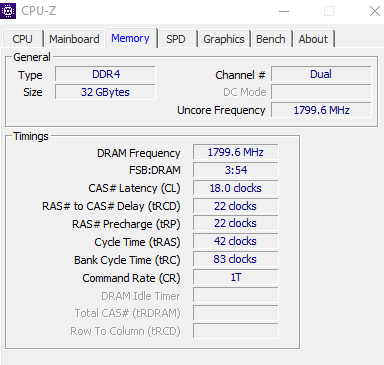This screenshot has width=384, height=365.
Task: Open the Graphics tab
Action: pos(224,39)
